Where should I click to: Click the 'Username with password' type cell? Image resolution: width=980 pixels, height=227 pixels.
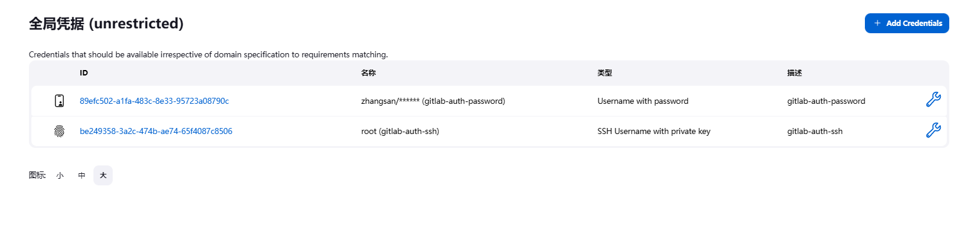pyautogui.click(x=643, y=101)
